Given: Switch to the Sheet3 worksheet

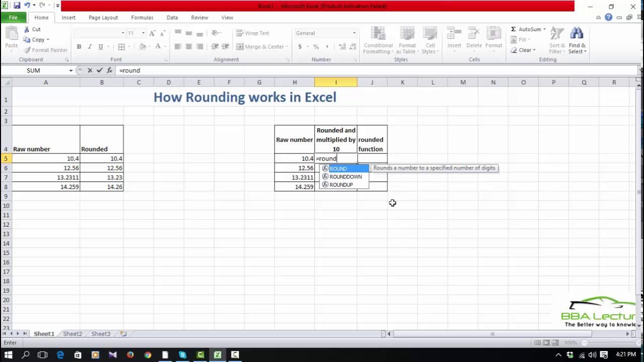Looking at the screenshot, I should (x=101, y=334).
